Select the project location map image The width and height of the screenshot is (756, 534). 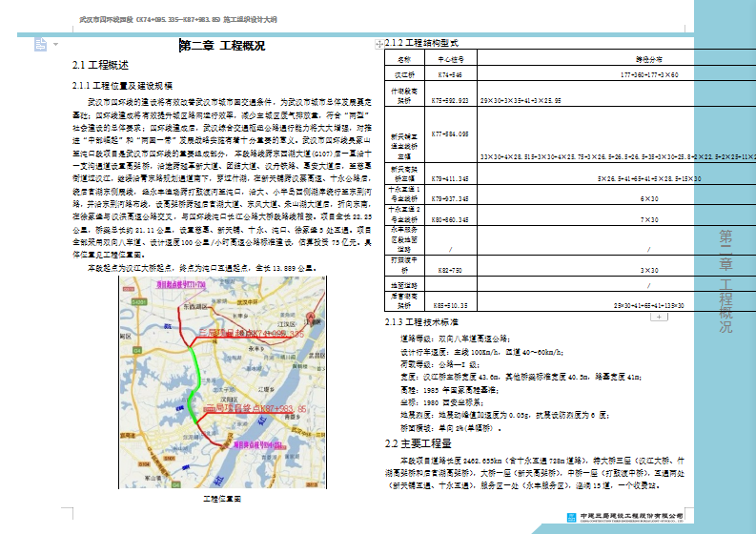coord(223,382)
